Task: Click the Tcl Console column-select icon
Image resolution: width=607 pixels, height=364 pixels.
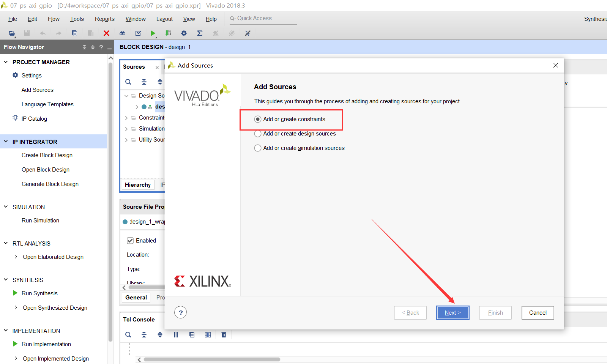Action: tap(208, 334)
